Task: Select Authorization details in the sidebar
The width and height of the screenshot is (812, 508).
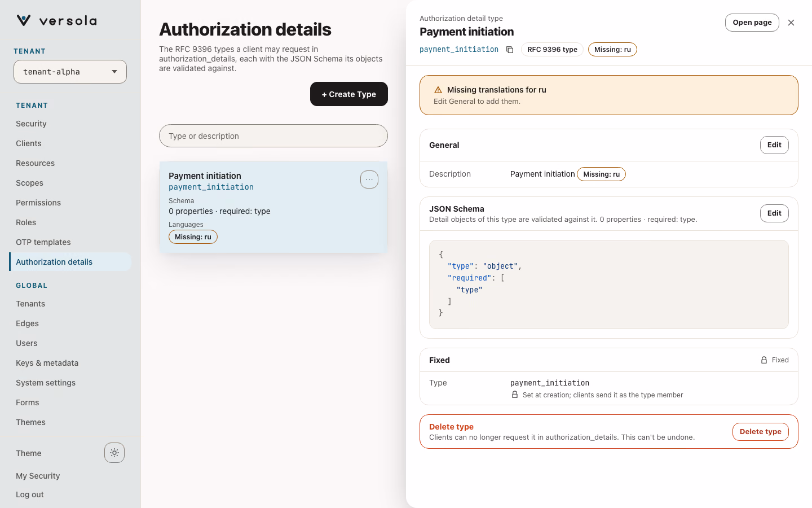Action: 70,262
